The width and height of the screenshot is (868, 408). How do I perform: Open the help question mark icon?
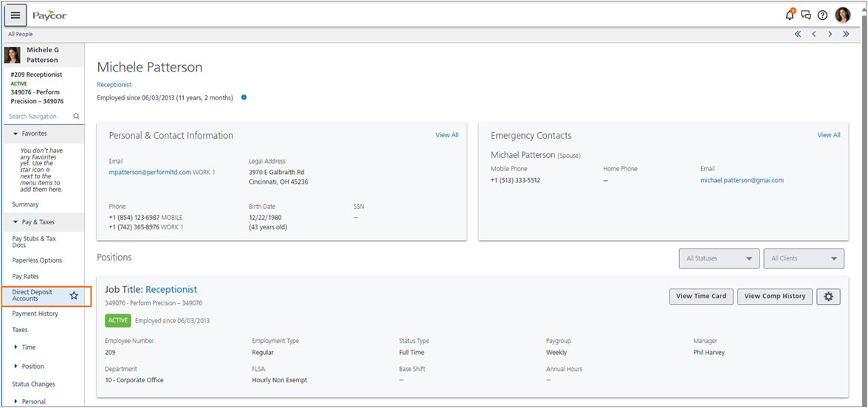click(822, 15)
